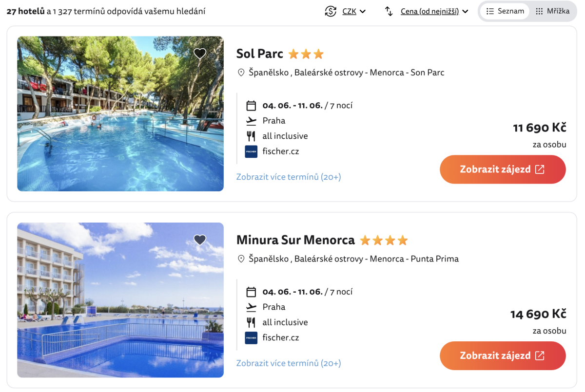Switch to Mřížka grid view
This screenshot has height=392, width=585.
tap(552, 11)
